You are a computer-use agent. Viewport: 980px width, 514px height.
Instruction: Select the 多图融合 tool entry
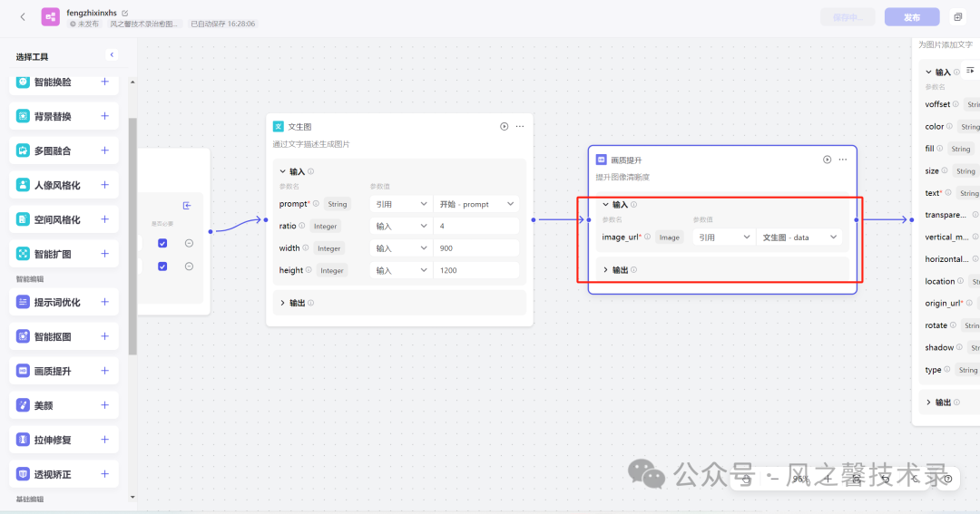coord(64,150)
